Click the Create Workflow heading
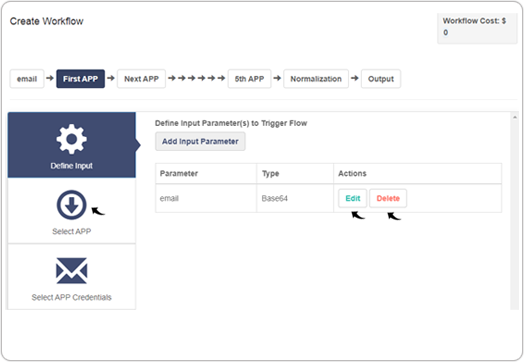This screenshot has height=362, width=524. 46,21
